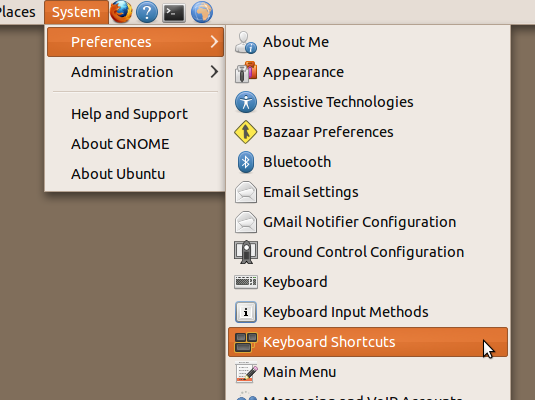Click the Assistive Technologies accessibility icon
Viewport: 535px width, 400px height.
246,102
